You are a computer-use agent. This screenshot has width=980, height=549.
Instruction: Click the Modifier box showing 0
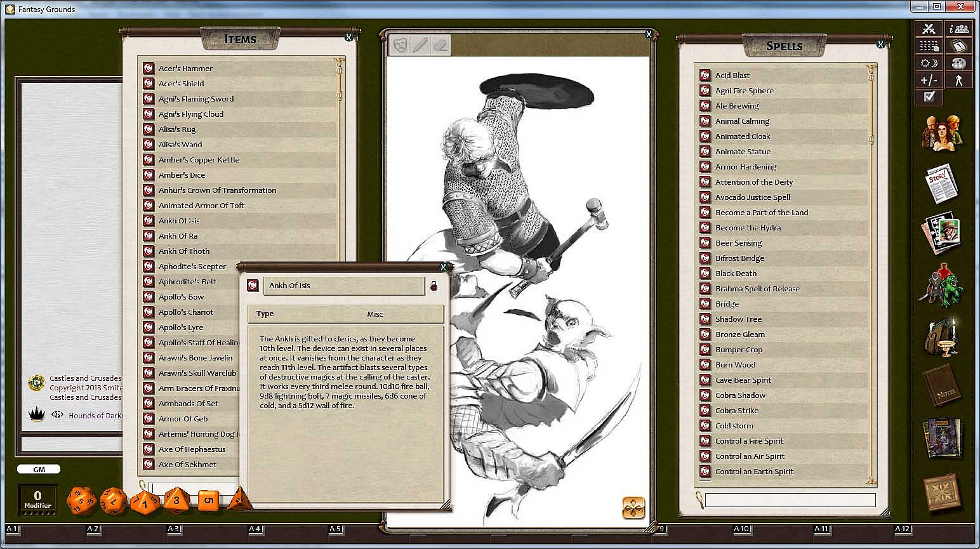pos(37,499)
